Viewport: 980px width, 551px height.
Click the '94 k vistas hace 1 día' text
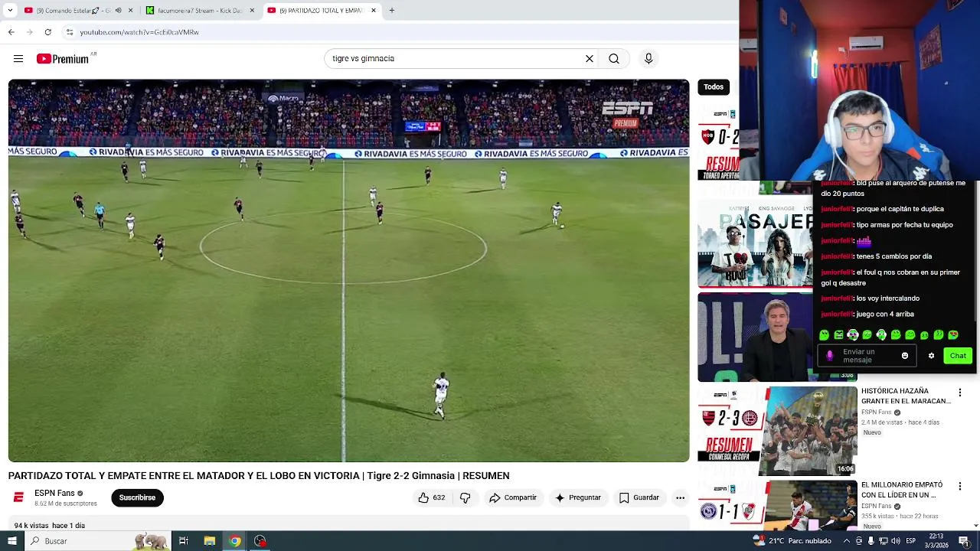click(x=50, y=526)
